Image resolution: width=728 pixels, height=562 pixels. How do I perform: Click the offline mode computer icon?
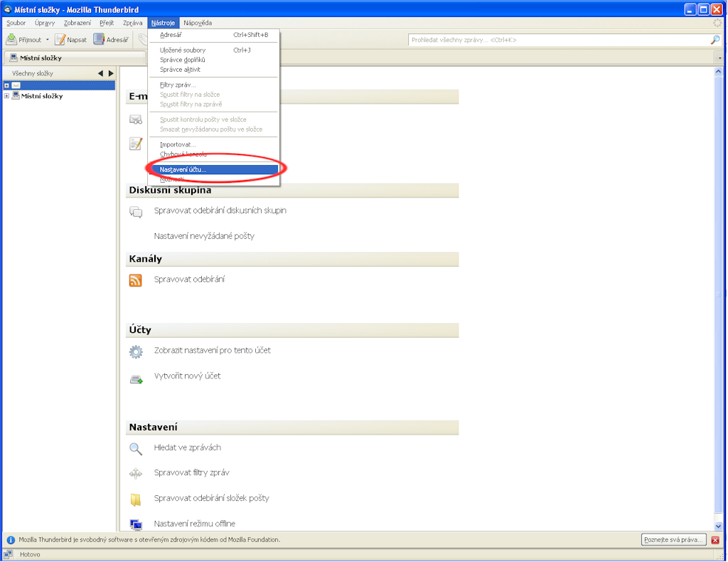click(x=136, y=525)
